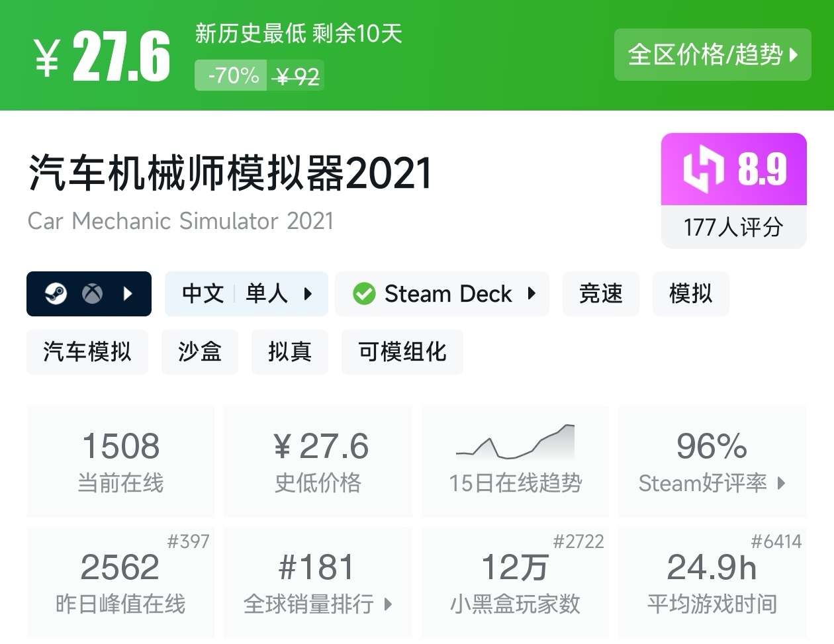This screenshot has width=834, height=644.
Task: Select the 竞速 tag
Action: coord(600,293)
